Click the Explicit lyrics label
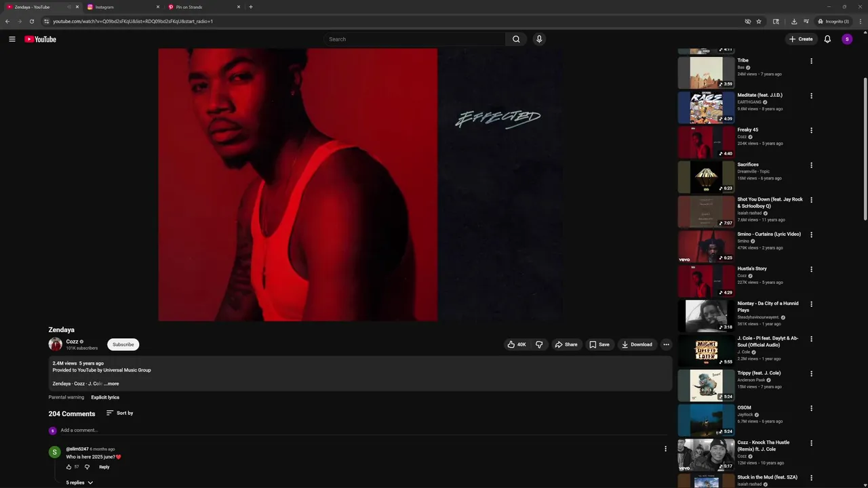Image resolution: width=868 pixels, height=488 pixels. [x=105, y=397]
